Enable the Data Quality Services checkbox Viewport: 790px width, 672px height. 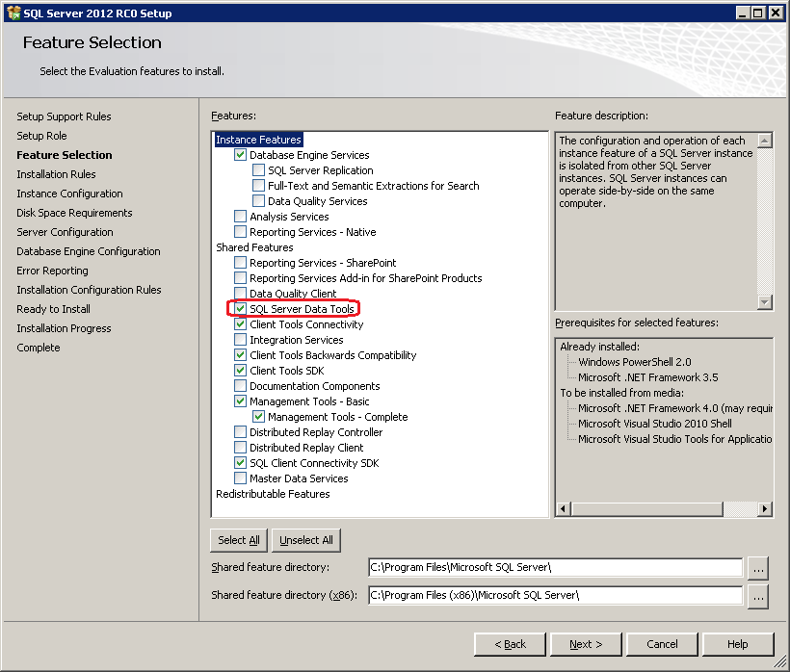pyautogui.click(x=258, y=201)
